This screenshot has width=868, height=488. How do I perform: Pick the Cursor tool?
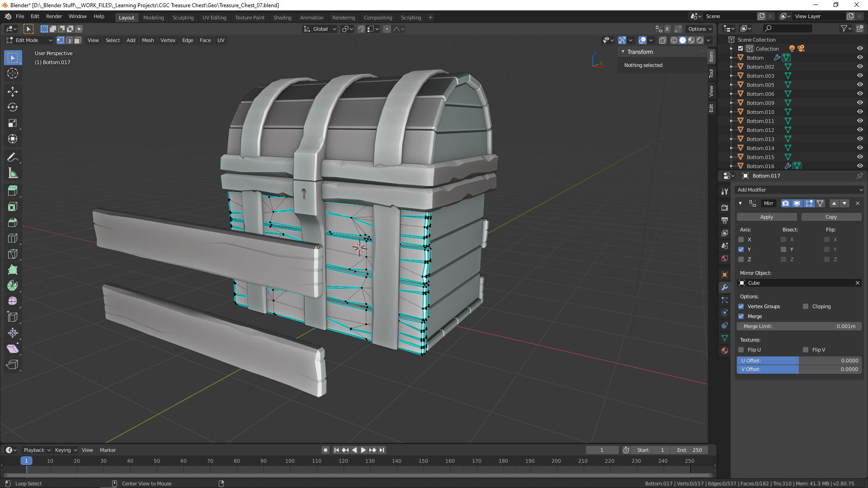pos(13,73)
